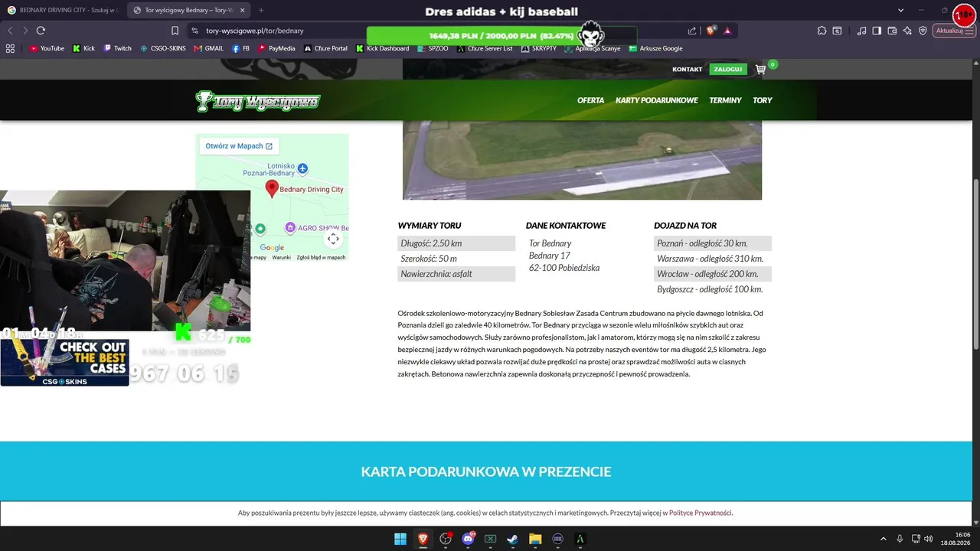Screen dimensions: 980x551
Task: Open the FB bookmark
Action: 241,48
